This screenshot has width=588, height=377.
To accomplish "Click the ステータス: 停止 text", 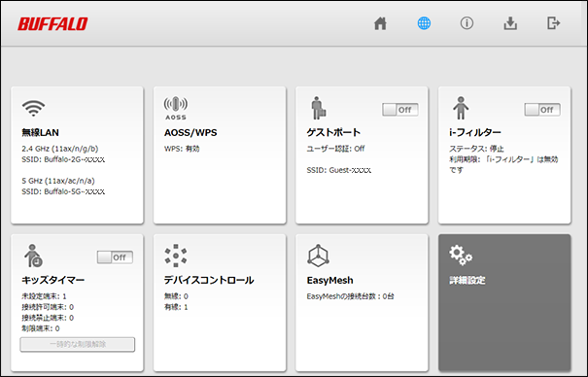I will (476, 149).
